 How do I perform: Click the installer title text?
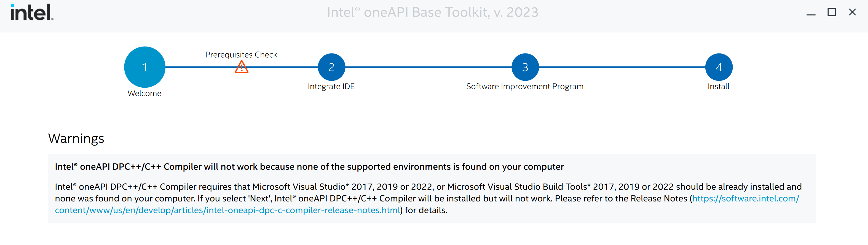[x=433, y=12]
